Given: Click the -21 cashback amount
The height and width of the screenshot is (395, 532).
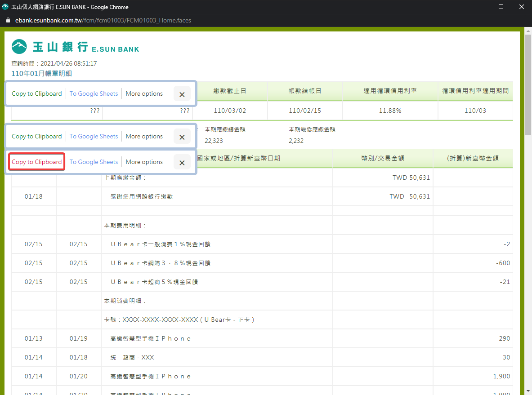Looking at the screenshot, I should point(505,282).
